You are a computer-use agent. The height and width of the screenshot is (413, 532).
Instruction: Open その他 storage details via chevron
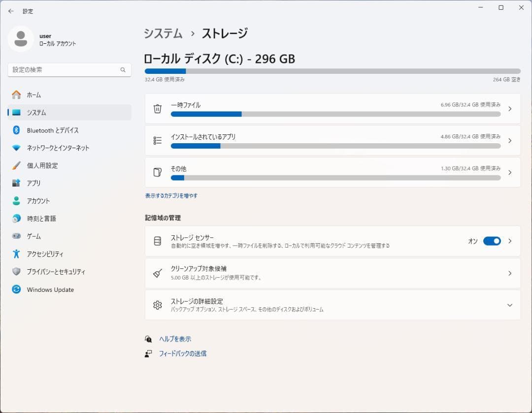pos(510,172)
